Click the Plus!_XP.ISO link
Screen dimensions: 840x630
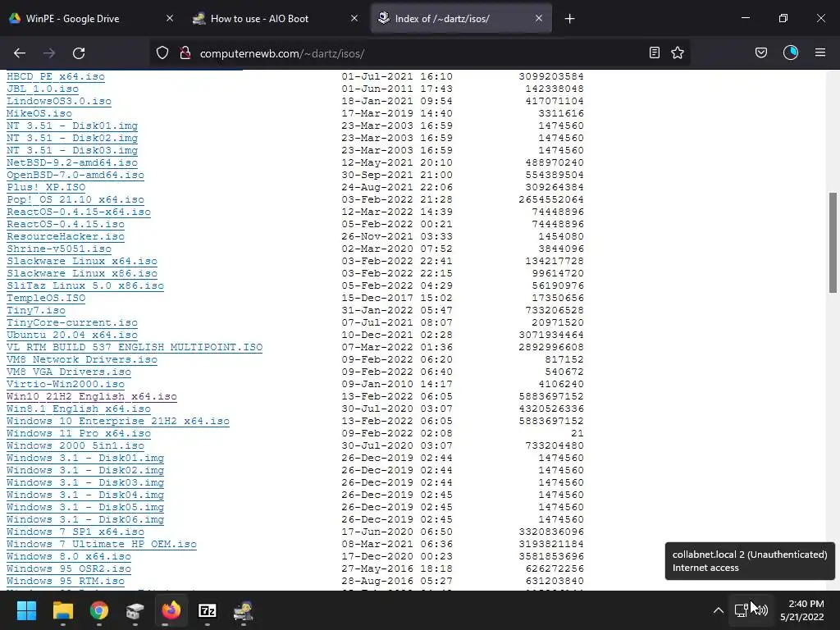tap(46, 188)
